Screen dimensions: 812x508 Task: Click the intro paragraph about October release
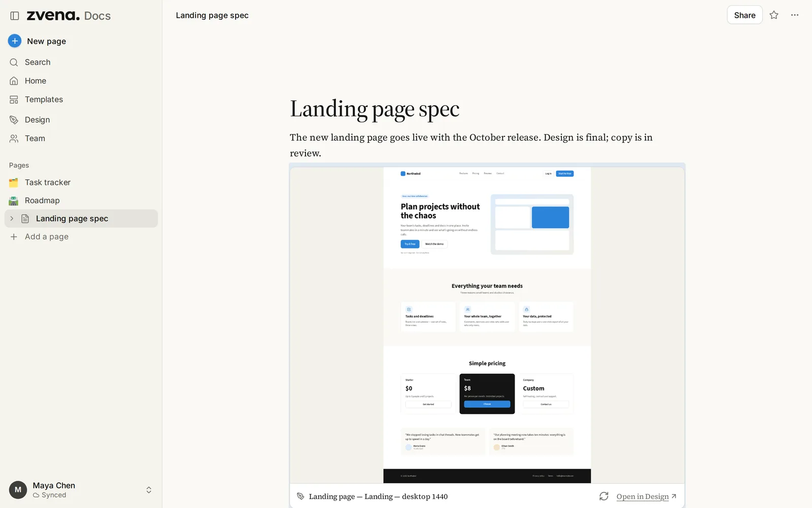click(x=471, y=145)
